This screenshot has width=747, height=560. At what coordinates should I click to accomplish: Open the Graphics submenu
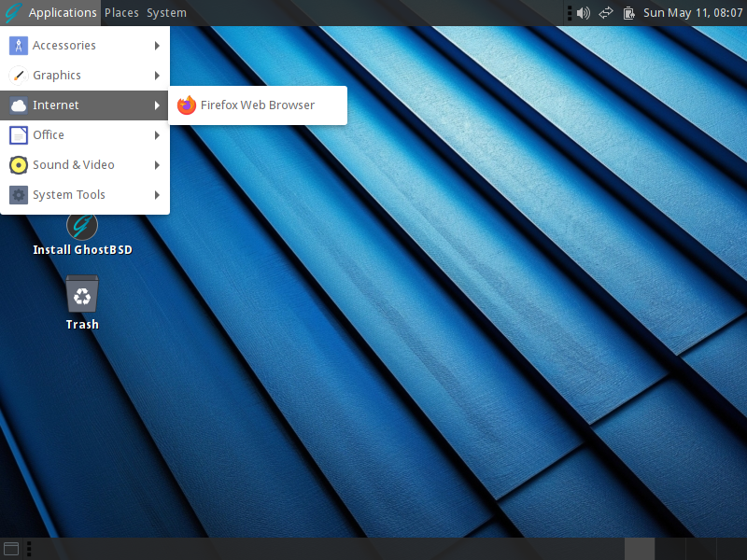tap(85, 76)
